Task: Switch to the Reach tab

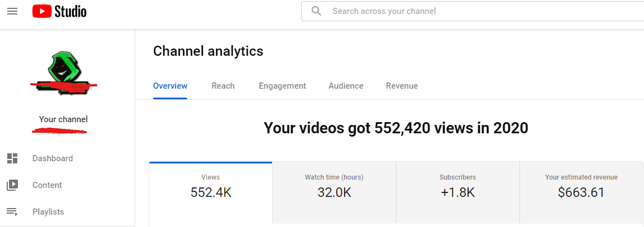Action: 223,86
